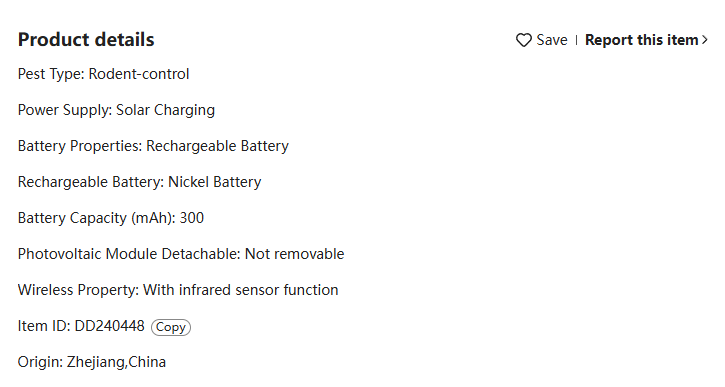
Task: Click the Photovoltaic Module Detachable label
Action: tap(129, 254)
